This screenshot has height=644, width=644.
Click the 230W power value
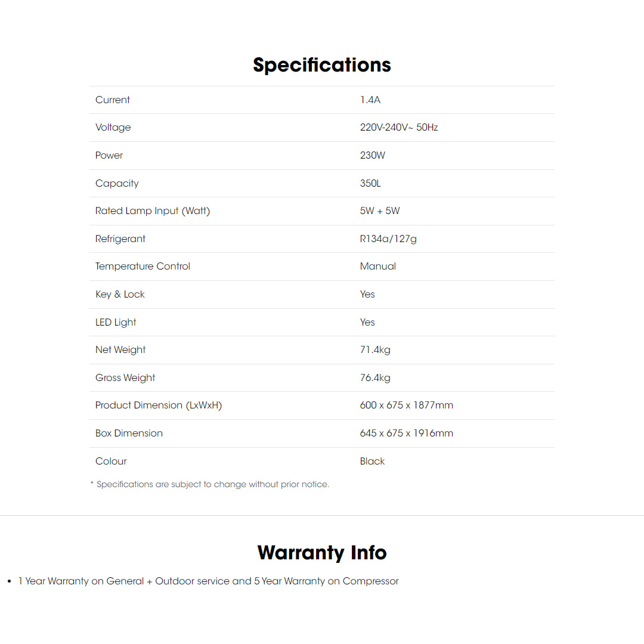point(373,156)
